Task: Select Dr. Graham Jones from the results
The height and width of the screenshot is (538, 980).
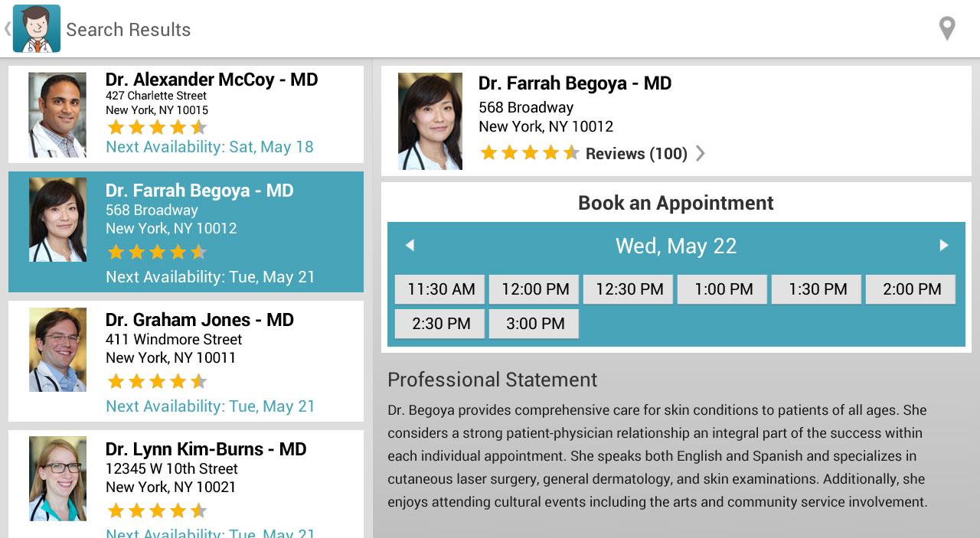Action: coord(199,320)
